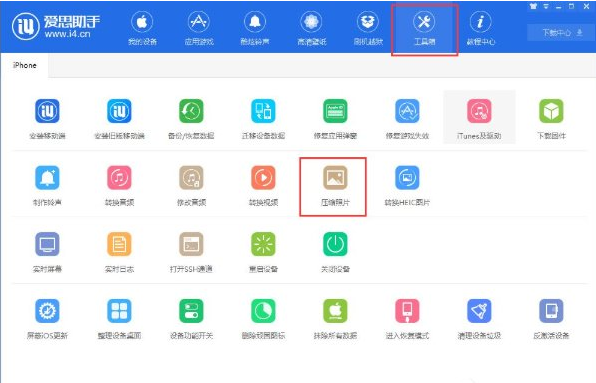Open the Ringtones (酷炫铃声) bell section
The height and width of the screenshot is (383, 596).
click(x=255, y=28)
